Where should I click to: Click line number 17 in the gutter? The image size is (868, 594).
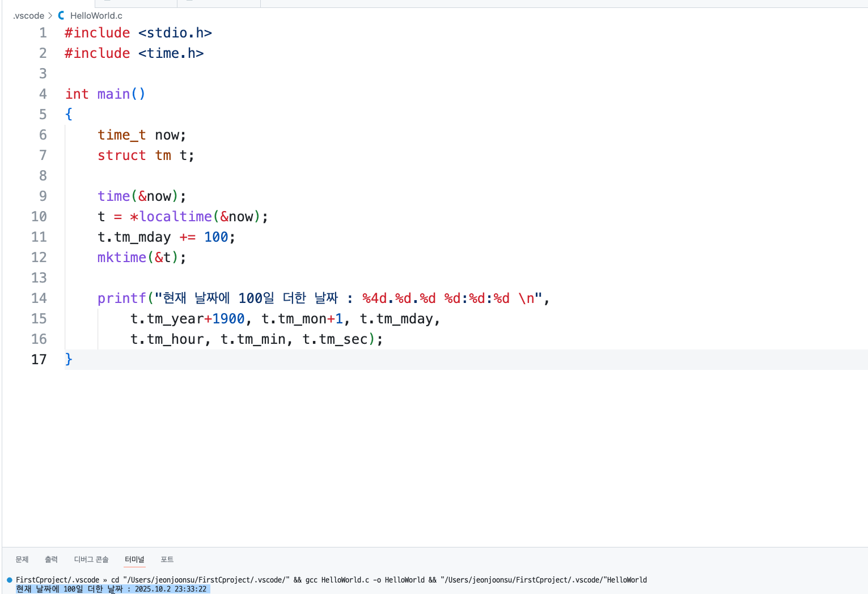(39, 360)
